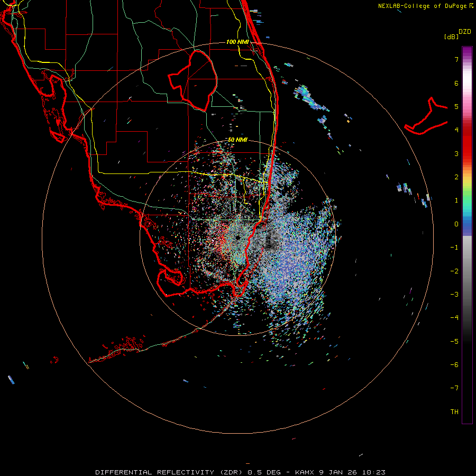Click scale value 6 on legend
This screenshot has width=476, height=476.
click(x=456, y=83)
